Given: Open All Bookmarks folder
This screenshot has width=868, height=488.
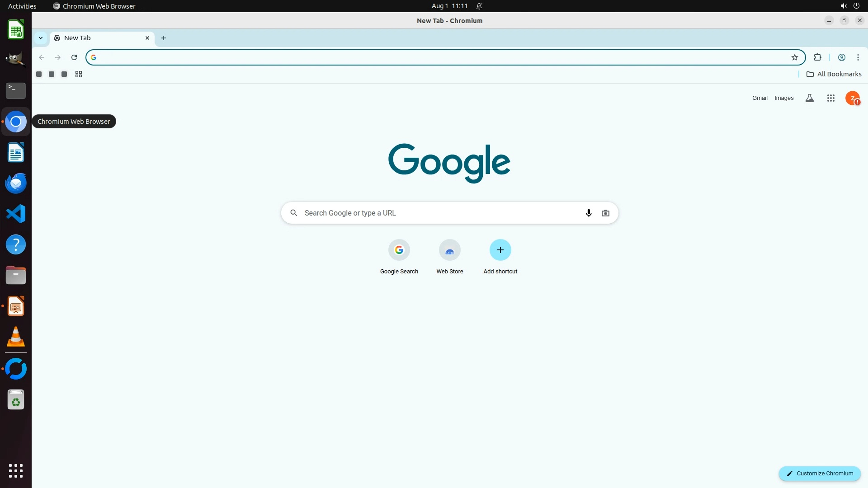Looking at the screenshot, I should tap(834, 74).
